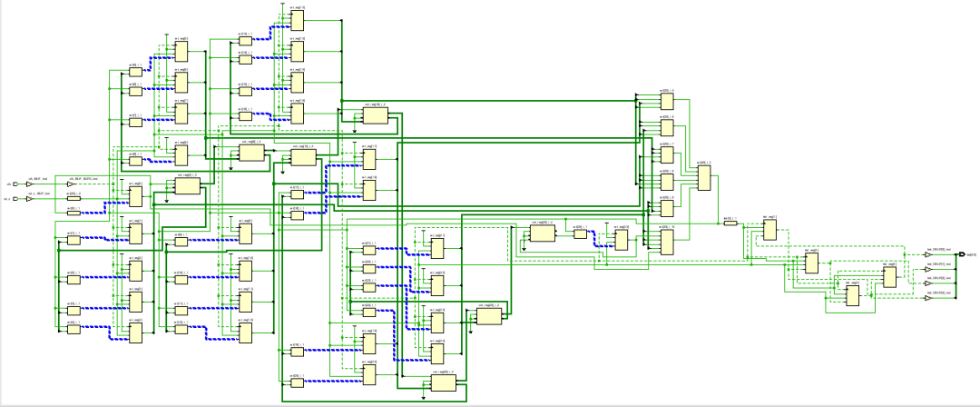Click the wide carry block nearest the clock buffers

188,186
